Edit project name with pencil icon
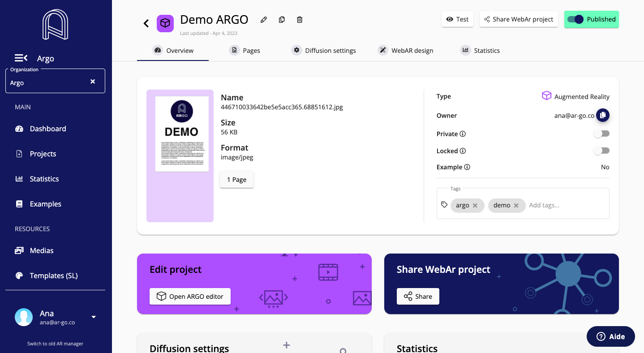Screen dimensions: 644x353 tap(264, 20)
